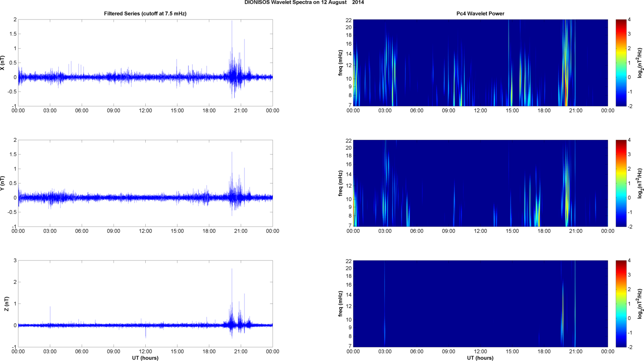Image resolution: width=644 pixels, height=361 pixels.
Task: Select the 'Filtered Series (cutoff at 7.5 mHz)' title
Action: tap(145, 14)
